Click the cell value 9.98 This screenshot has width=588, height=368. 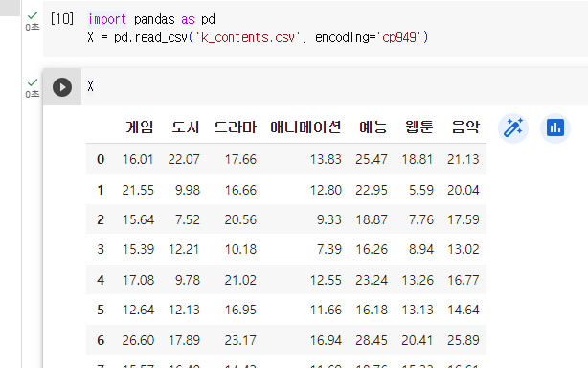click(188, 190)
